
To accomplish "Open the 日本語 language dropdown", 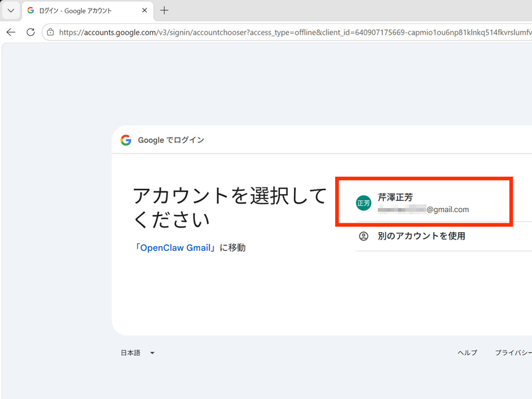I will (x=138, y=353).
